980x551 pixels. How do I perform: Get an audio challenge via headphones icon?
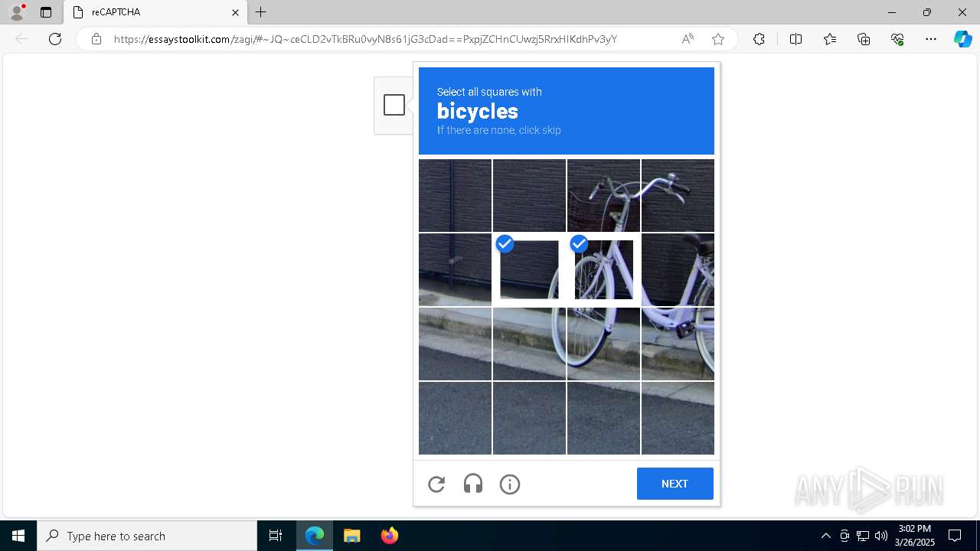(x=473, y=484)
